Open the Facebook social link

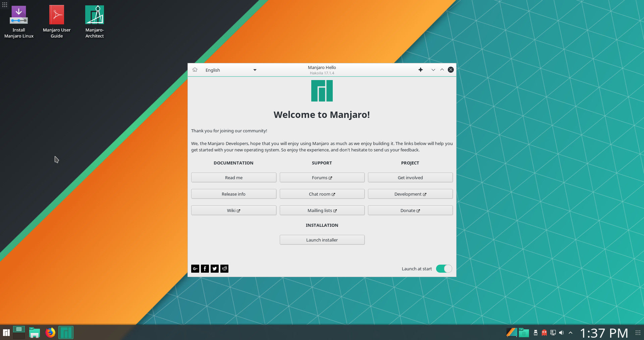point(205,269)
